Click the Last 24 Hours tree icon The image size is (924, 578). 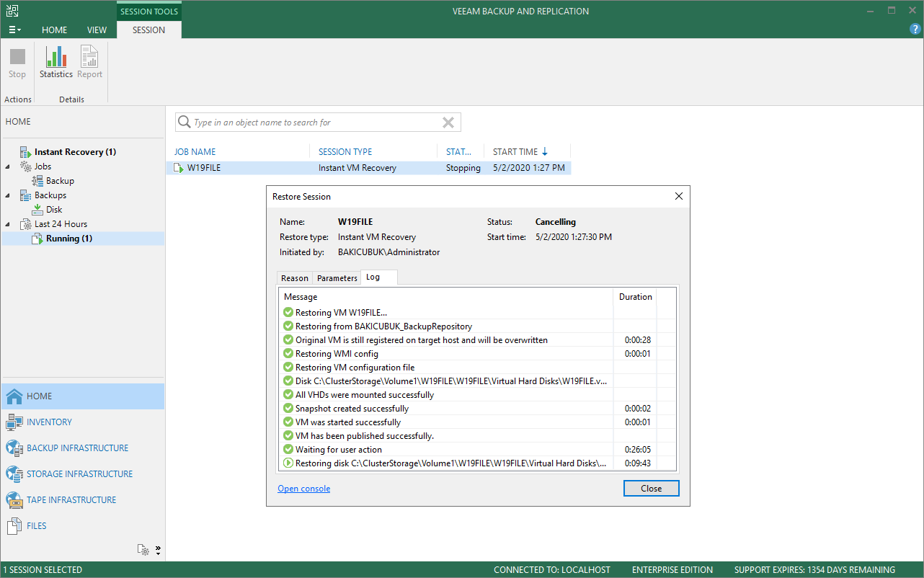[x=27, y=224]
